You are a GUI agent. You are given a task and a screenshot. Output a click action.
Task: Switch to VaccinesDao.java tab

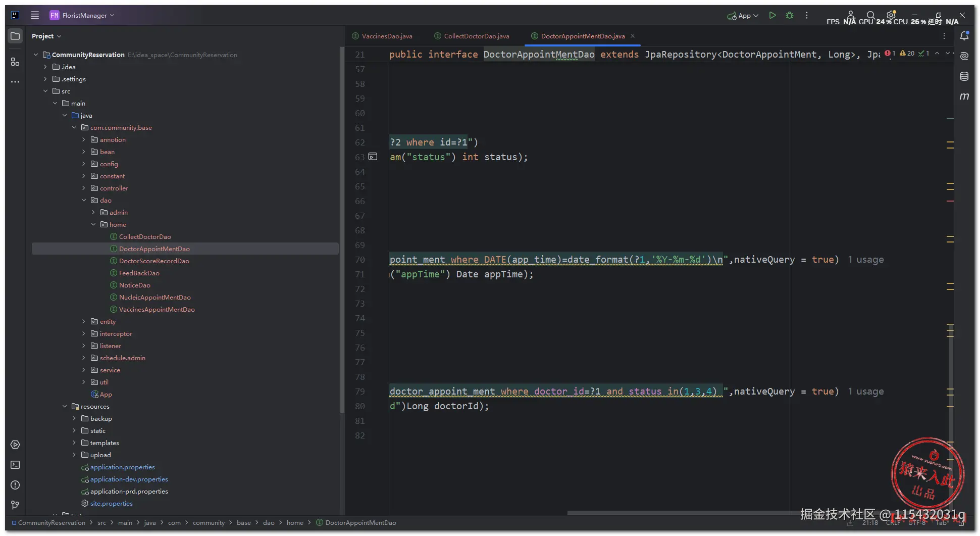point(382,36)
